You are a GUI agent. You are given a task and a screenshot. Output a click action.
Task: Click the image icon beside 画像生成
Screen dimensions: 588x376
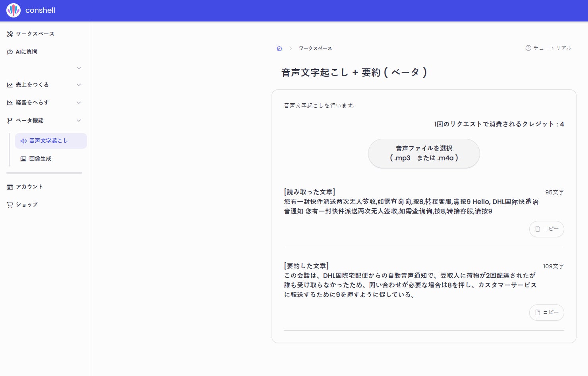[x=23, y=159]
